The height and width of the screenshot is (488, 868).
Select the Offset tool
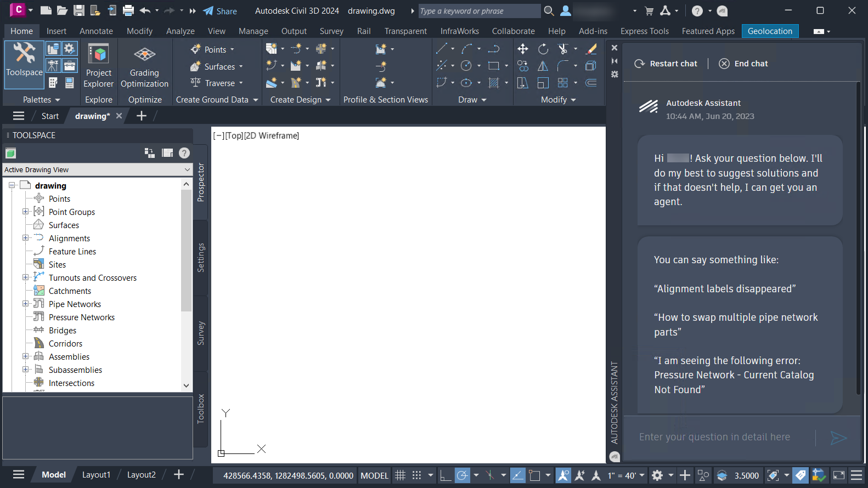pyautogui.click(x=591, y=83)
